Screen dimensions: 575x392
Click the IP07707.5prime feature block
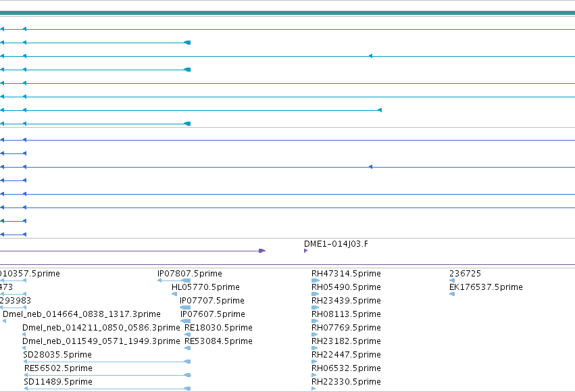[x=185, y=308]
